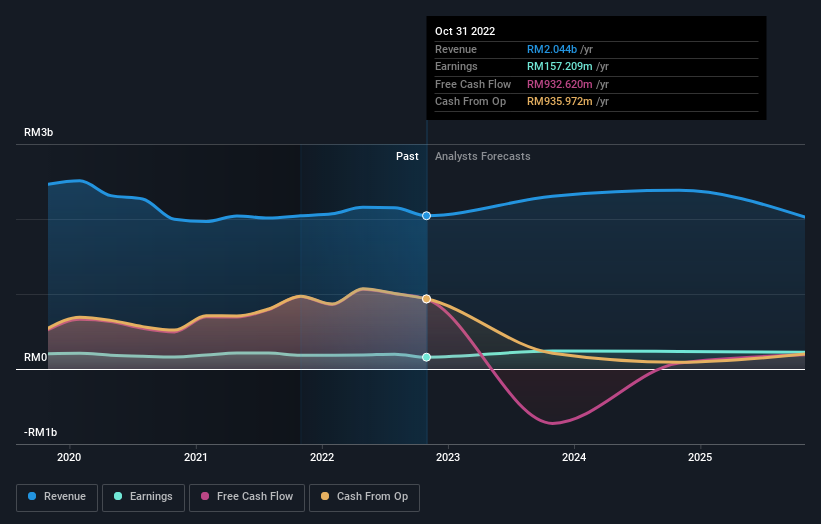Viewport: 821px width, 524px height.
Task: Click the -RM1b y-axis label
Action: 40,432
